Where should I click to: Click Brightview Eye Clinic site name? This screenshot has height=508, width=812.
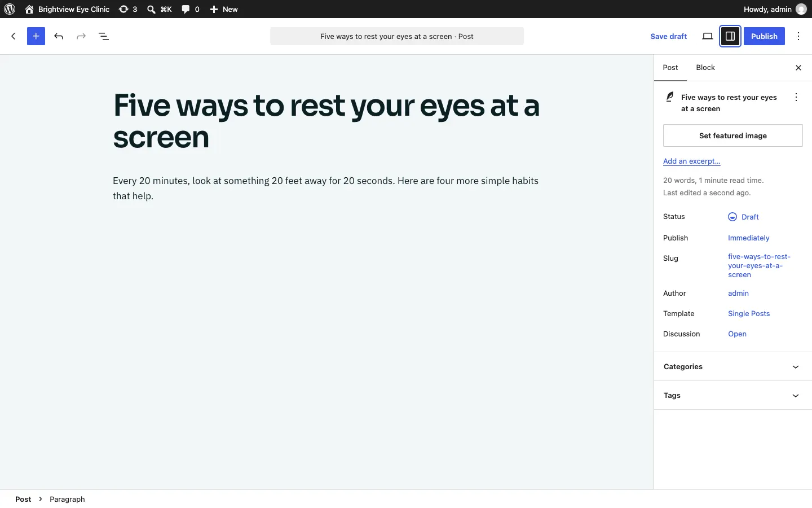click(x=74, y=9)
